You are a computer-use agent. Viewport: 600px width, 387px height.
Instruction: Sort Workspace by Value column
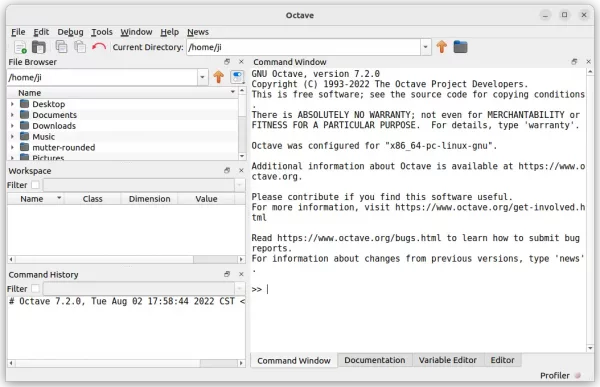(206, 199)
